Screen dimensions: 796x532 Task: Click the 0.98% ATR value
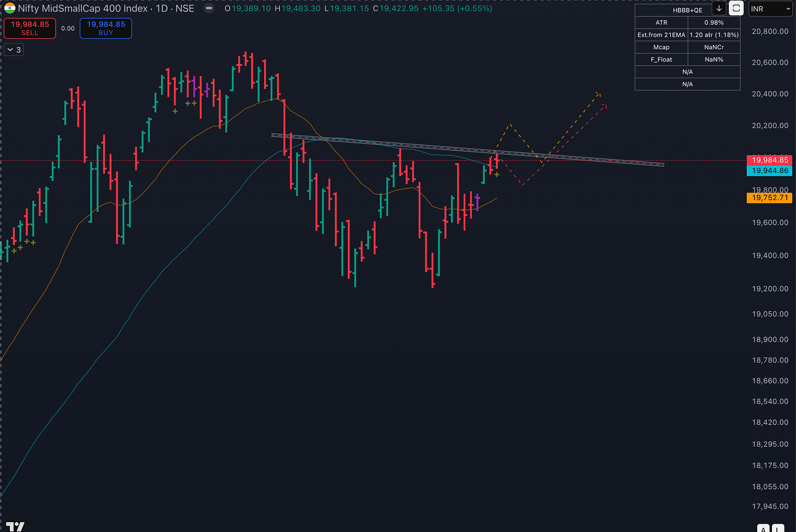[714, 23]
